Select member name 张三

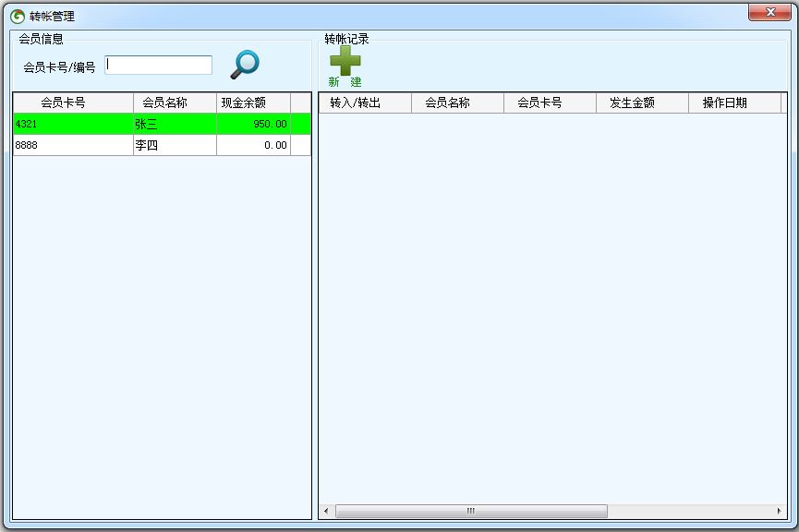175,124
